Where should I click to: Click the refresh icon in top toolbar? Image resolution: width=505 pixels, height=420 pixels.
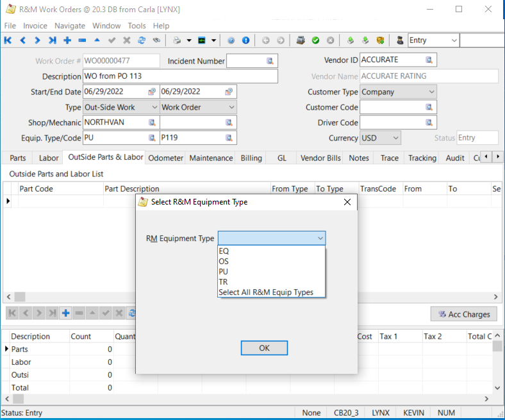click(x=142, y=40)
